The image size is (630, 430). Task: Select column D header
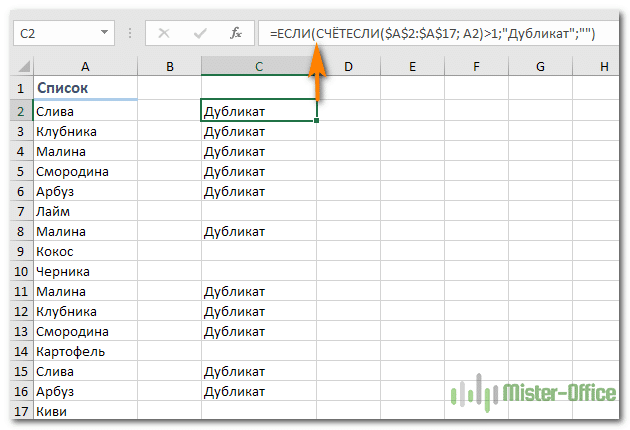click(x=348, y=67)
